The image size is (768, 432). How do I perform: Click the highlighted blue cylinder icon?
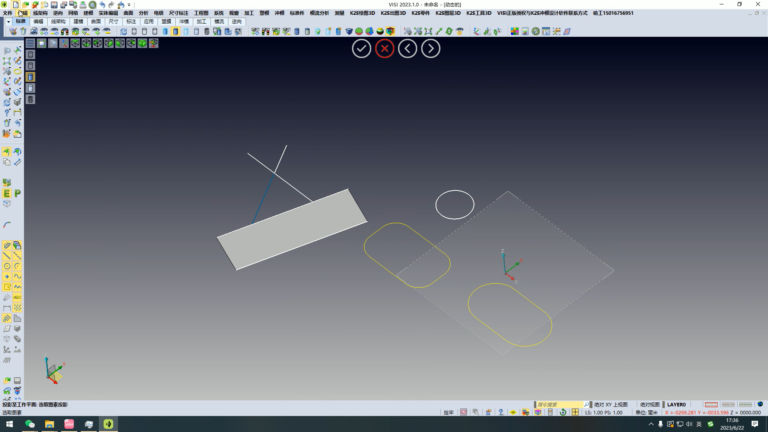click(175, 31)
